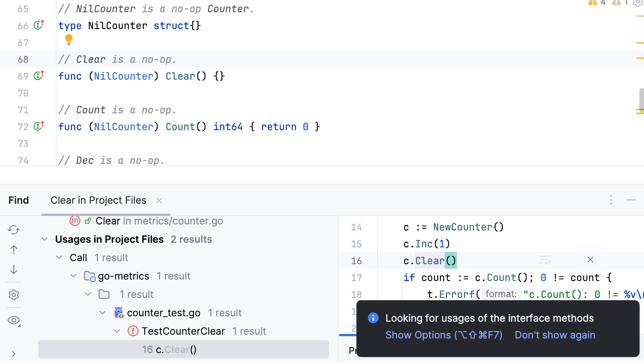Viewport: 644px width, 363px height.
Task: Click Don't show again link
Action: (555, 335)
